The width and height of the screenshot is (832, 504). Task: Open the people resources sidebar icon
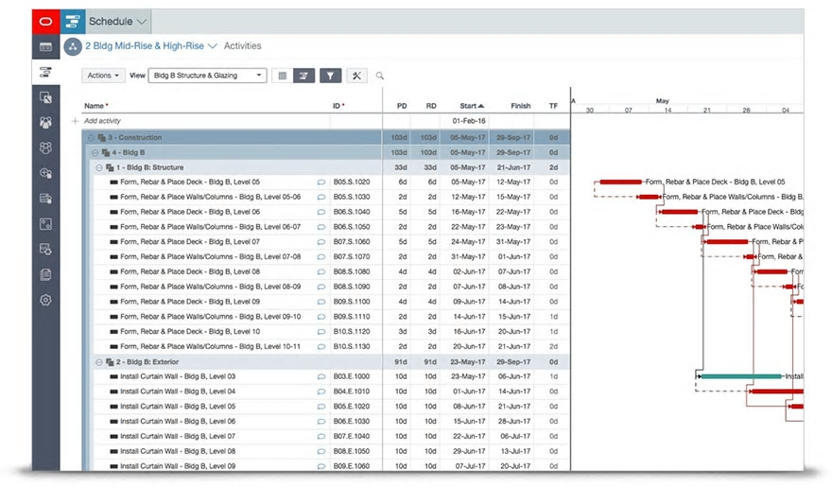tap(45, 123)
